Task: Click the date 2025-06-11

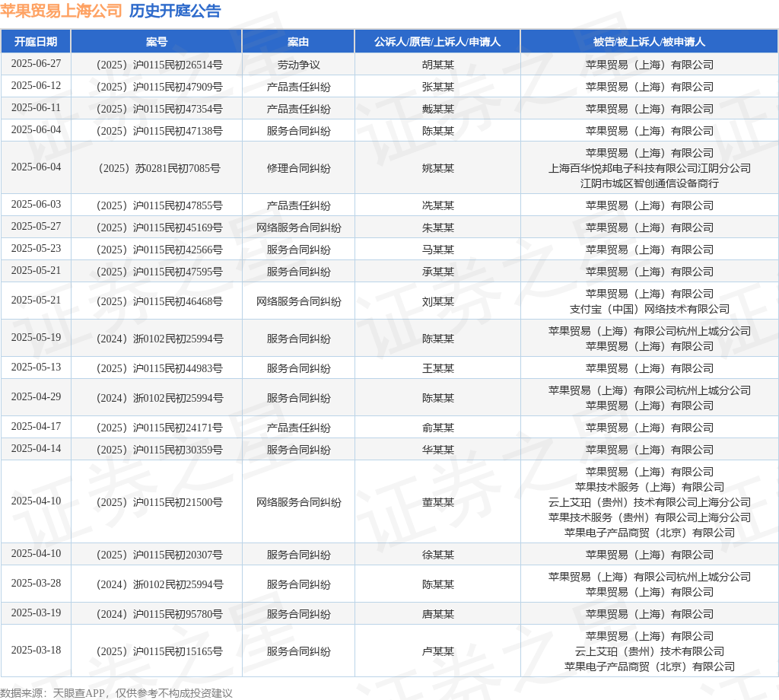Action: click(36, 107)
